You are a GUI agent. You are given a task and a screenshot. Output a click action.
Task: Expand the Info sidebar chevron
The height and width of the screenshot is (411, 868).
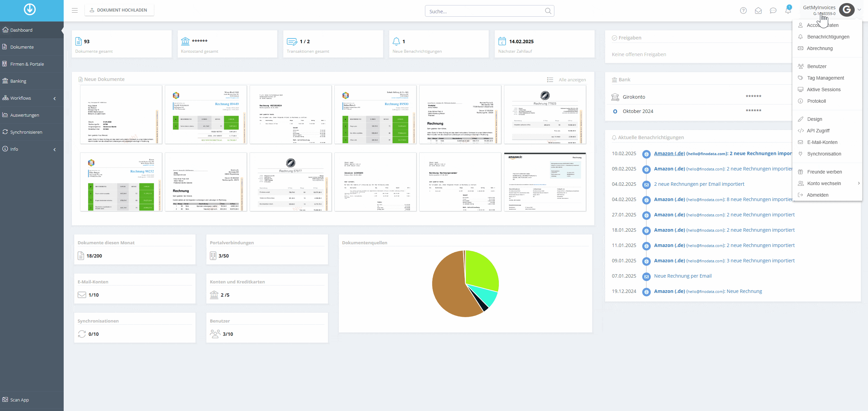54,149
